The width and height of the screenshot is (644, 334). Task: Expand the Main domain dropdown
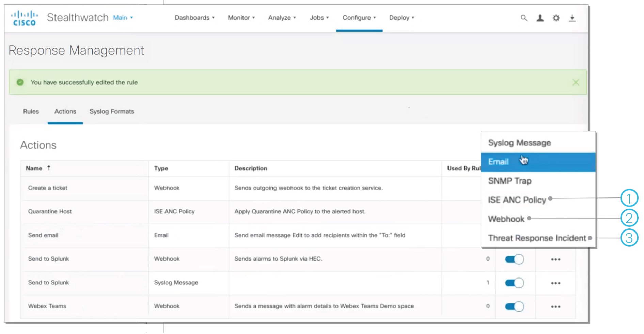123,18
